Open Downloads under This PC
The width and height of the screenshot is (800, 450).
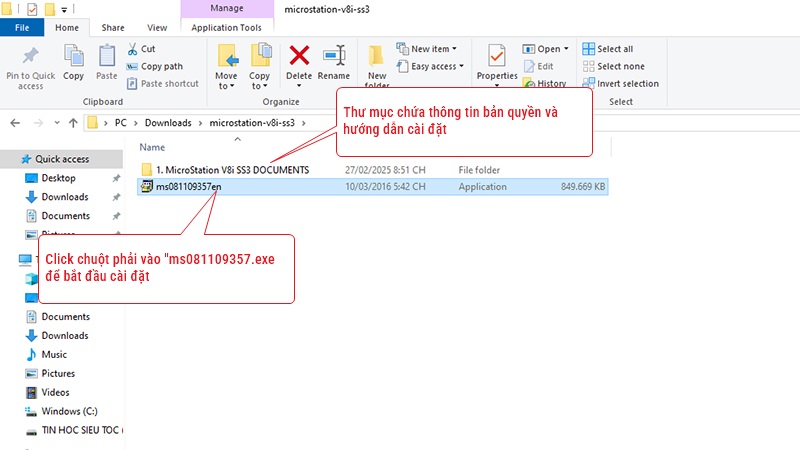[x=65, y=336]
